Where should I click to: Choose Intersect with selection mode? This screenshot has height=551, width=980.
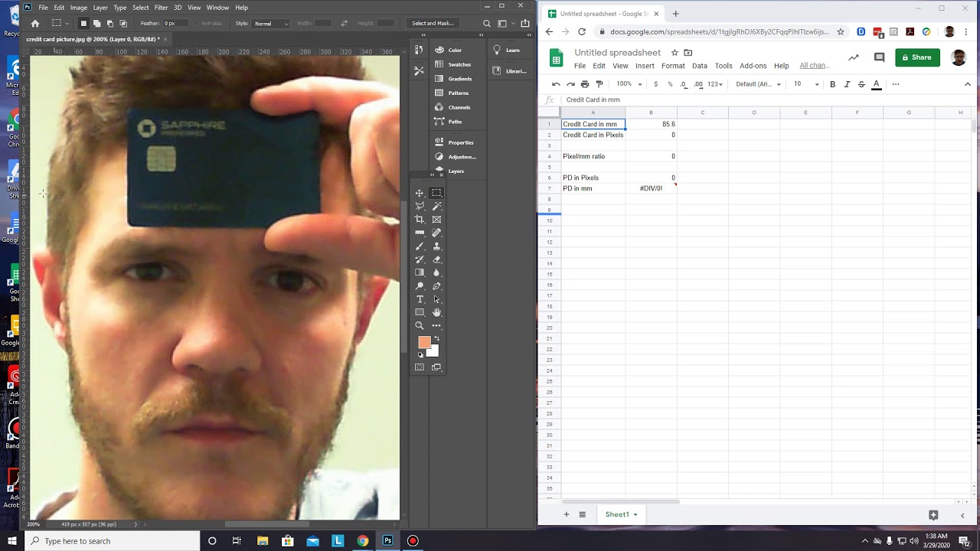tap(123, 24)
